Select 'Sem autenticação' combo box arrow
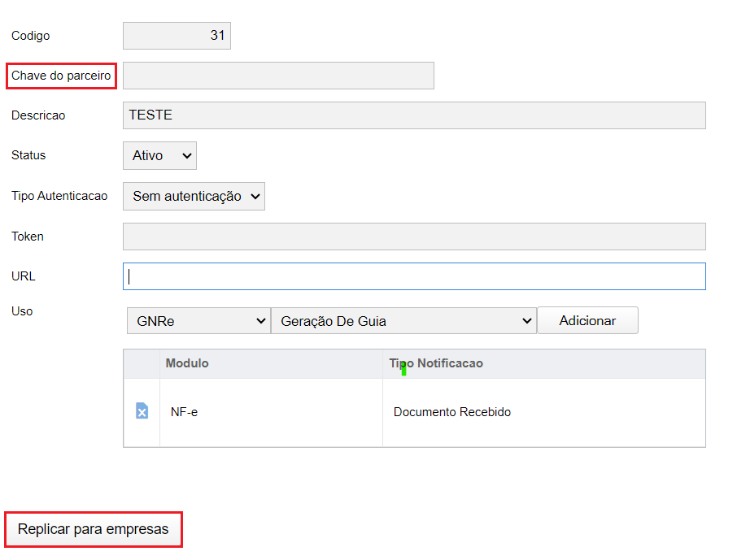The height and width of the screenshot is (560, 737). pos(255,196)
